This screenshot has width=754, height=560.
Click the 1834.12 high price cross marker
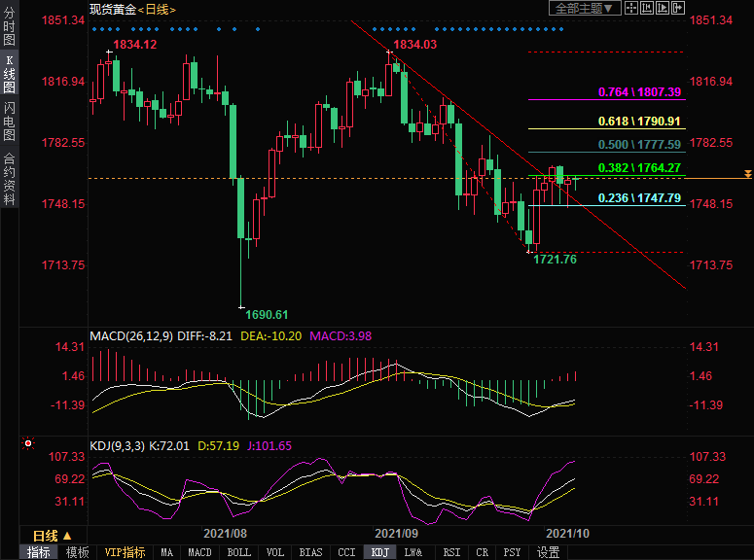[108, 51]
